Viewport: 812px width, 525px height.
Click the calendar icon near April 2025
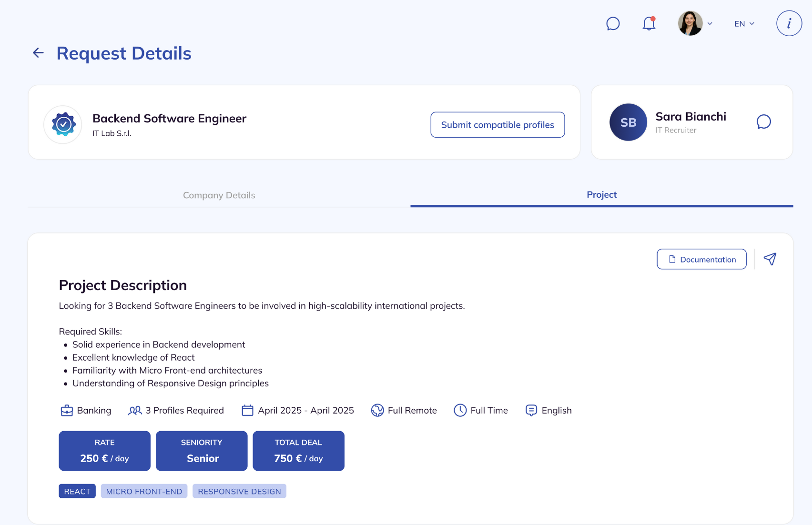tap(247, 410)
